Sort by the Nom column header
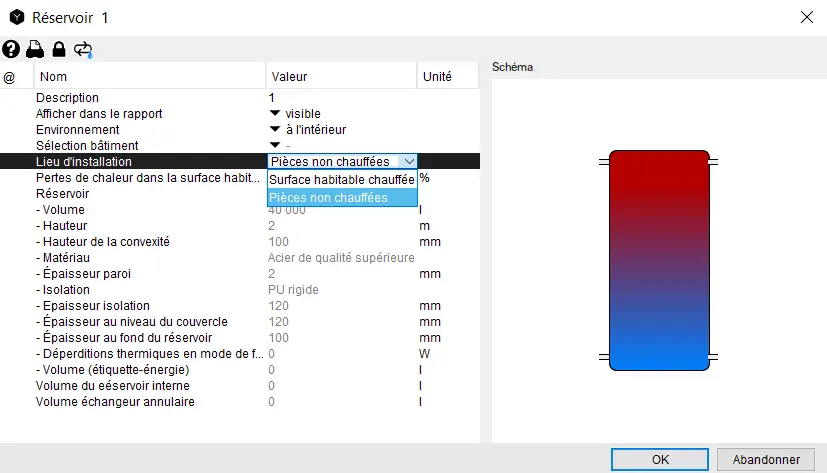 pyautogui.click(x=150, y=77)
